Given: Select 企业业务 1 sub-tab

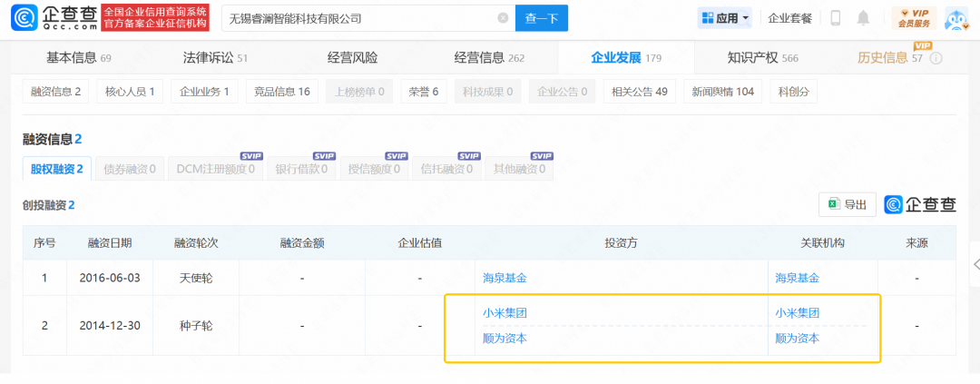Looking at the screenshot, I should point(204,92).
